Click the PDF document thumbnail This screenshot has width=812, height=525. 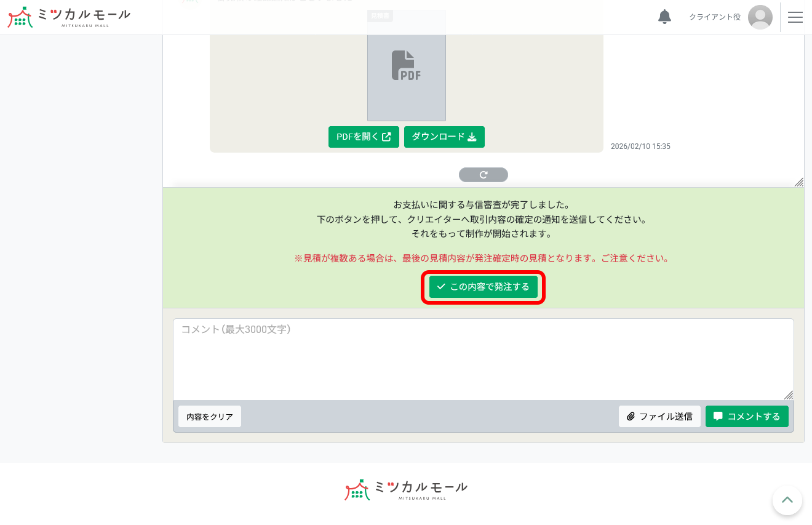point(406,66)
